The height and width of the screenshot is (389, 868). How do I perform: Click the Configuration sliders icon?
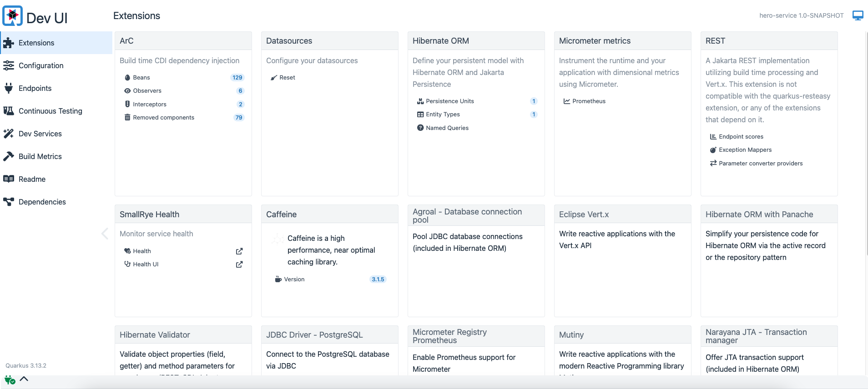[9, 65]
